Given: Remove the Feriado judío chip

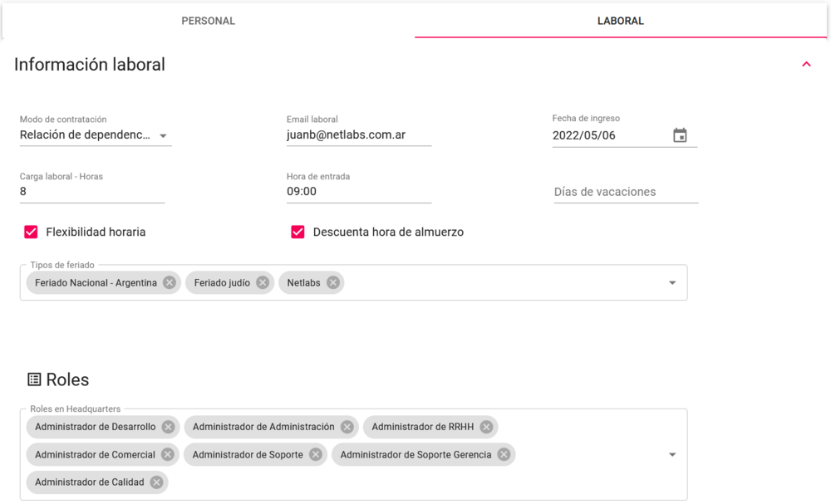Looking at the screenshot, I should tap(263, 282).
